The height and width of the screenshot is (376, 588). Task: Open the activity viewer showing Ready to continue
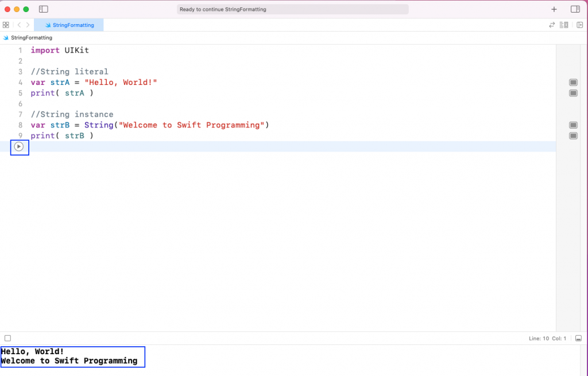tap(293, 9)
